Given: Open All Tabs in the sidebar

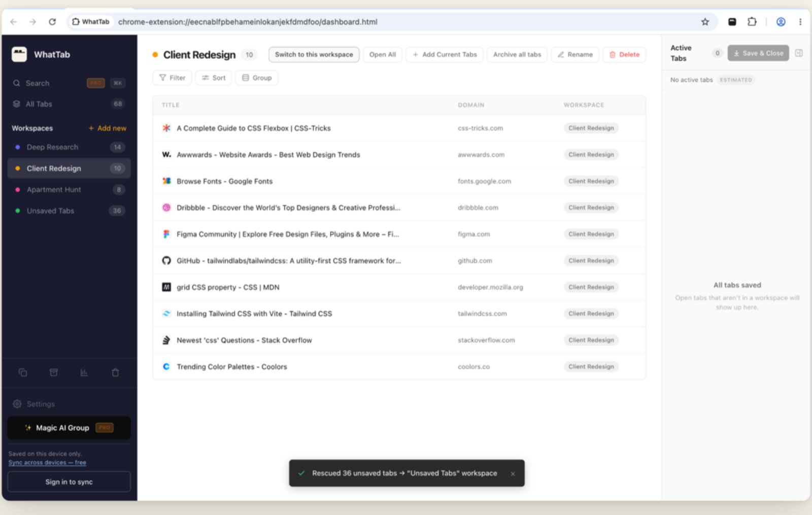Looking at the screenshot, I should (69, 104).
